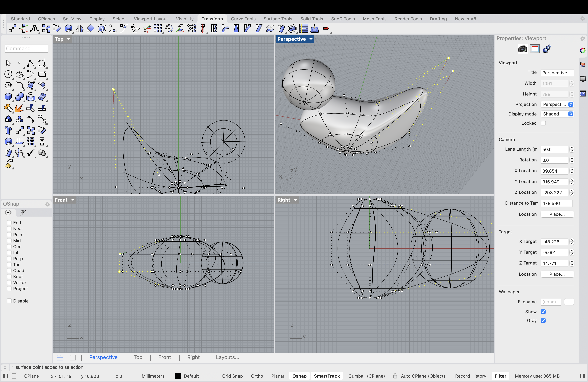Switch to the Solid Tools tab
The height and width of the screenshot is (382, 588).
[x=312, y=19]
